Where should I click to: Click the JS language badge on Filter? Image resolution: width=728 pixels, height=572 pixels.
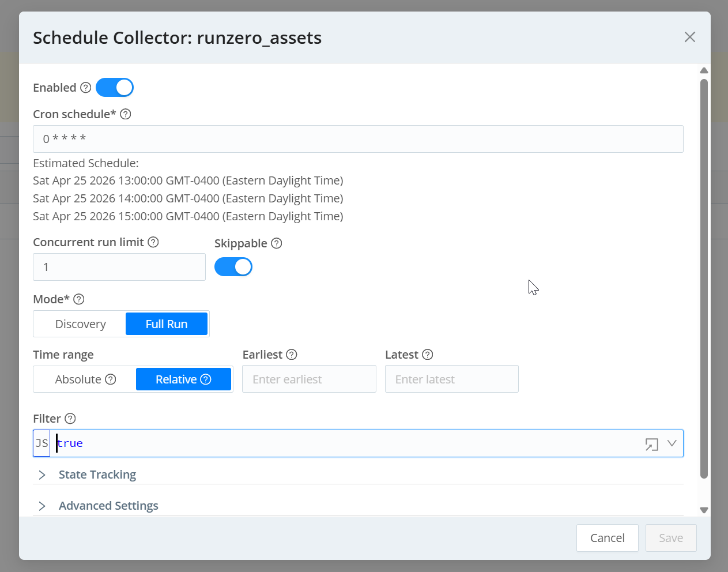point(41,443)
